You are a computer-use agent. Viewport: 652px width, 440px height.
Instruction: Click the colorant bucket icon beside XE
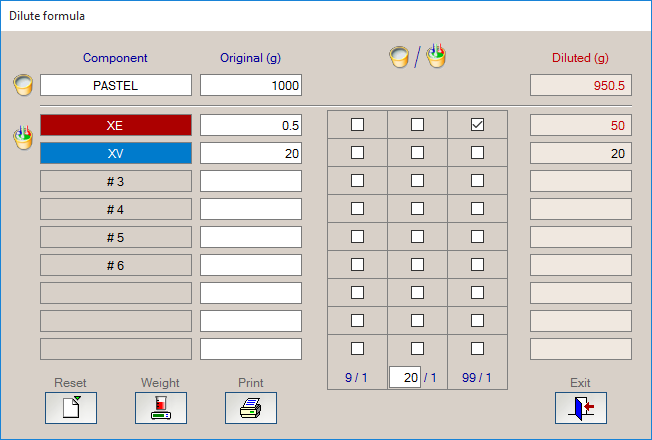pos(23,137)
